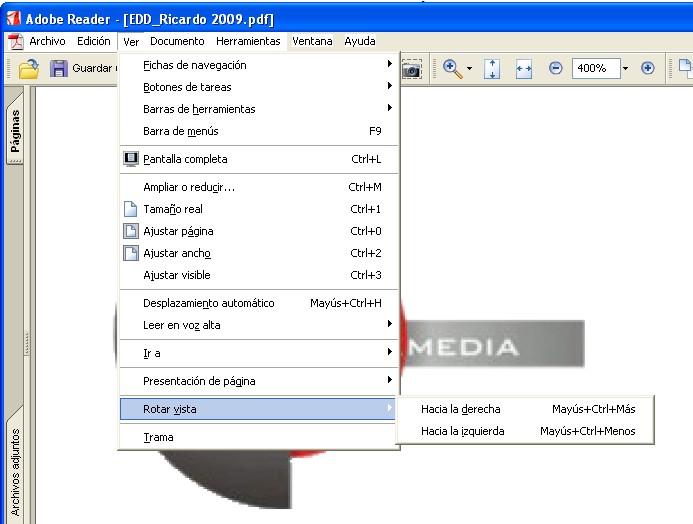Image resolution: width=693 pixels, height=524 pixels.
Task: Click the Adobe PDF document icon in menu bar
Action: click(x=16, y=42)
